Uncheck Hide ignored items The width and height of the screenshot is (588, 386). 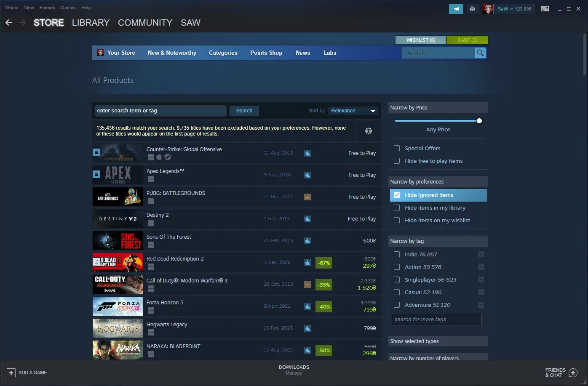397,195
